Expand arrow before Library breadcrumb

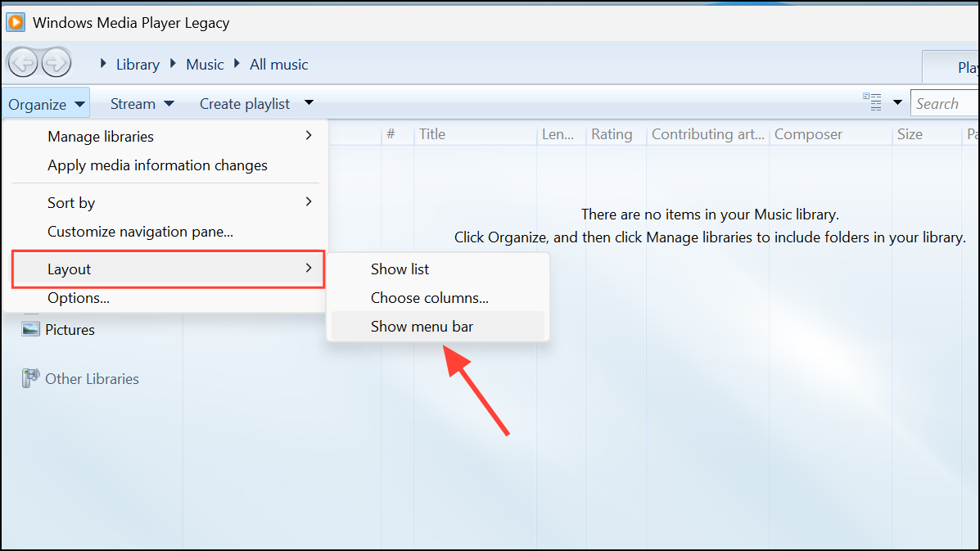coord(103,64)
